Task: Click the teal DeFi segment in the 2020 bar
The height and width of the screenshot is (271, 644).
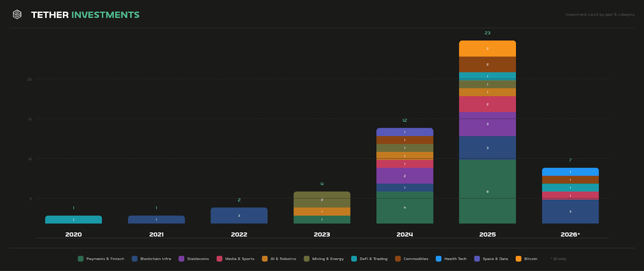Action: [74, 219]
